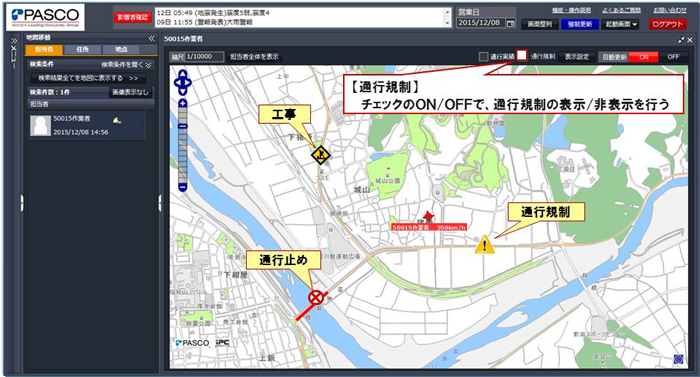Open the 起動画面 dropdown
This screenshot has width=700, height=377.
click(621, 24)
